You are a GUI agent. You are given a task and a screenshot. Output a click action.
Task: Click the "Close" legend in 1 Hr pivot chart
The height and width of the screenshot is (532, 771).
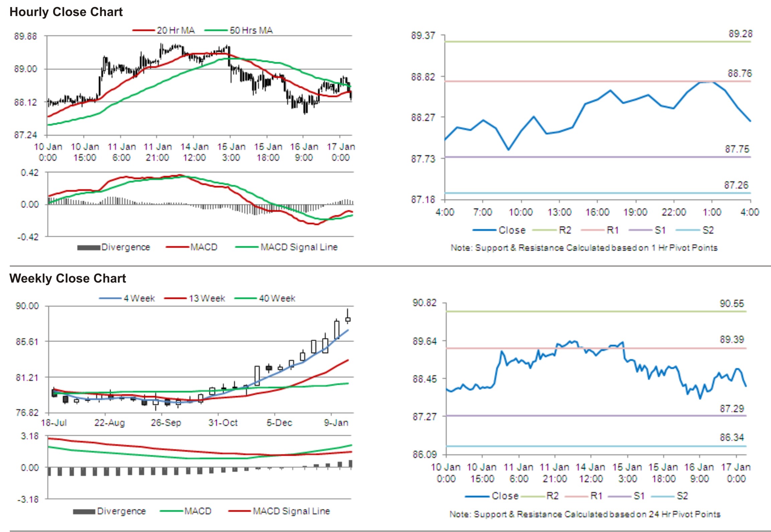pyautogui.click(x=499, y=230)
